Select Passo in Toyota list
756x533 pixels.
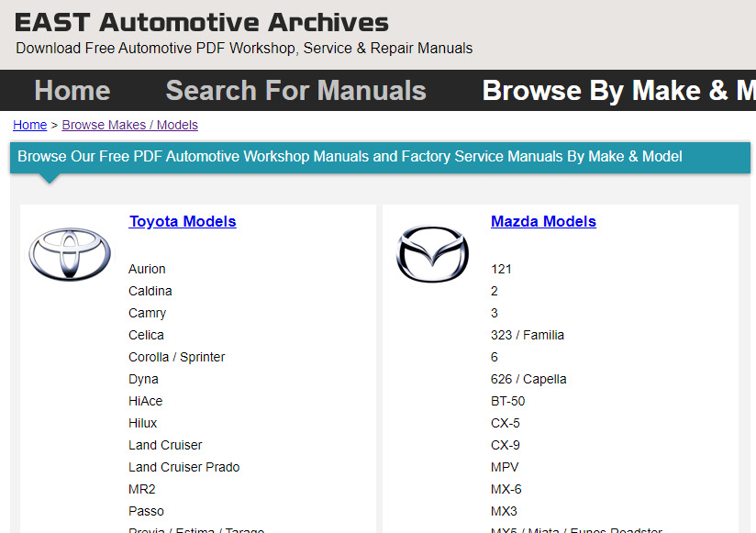click(146, 511)
